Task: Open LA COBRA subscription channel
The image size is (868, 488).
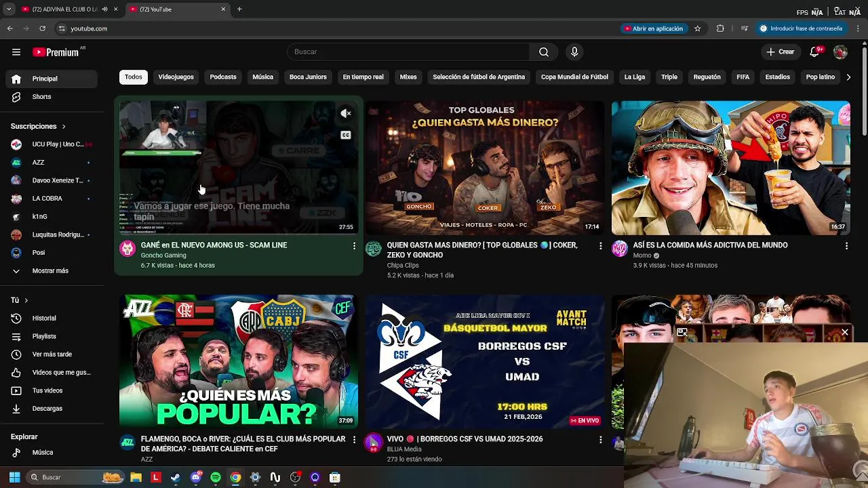Action: (x=52, y=199)
